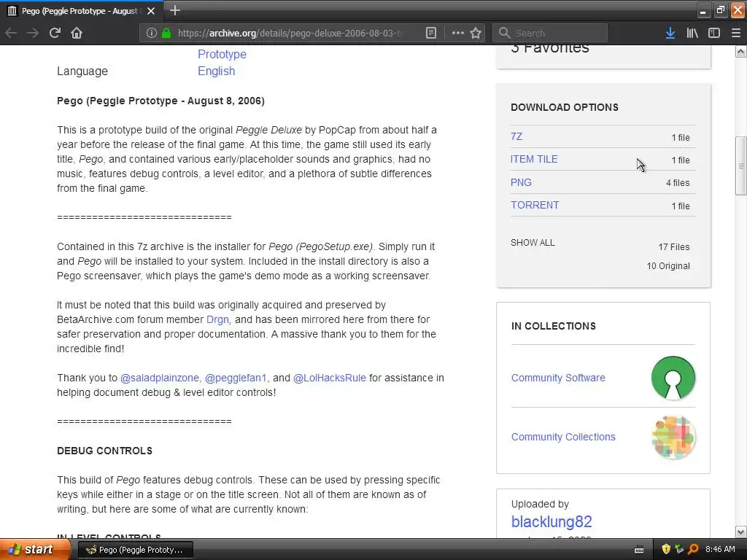This screenshot has height=560, width=747.
Task: Open the security shield tray icon
Action: coord(666,549)
